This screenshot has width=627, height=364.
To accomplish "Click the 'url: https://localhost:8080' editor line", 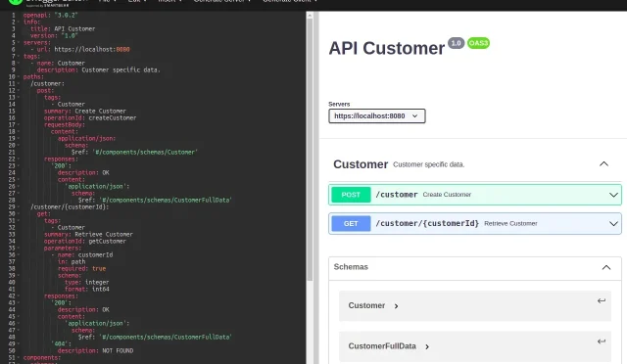I will pos(80,50).
